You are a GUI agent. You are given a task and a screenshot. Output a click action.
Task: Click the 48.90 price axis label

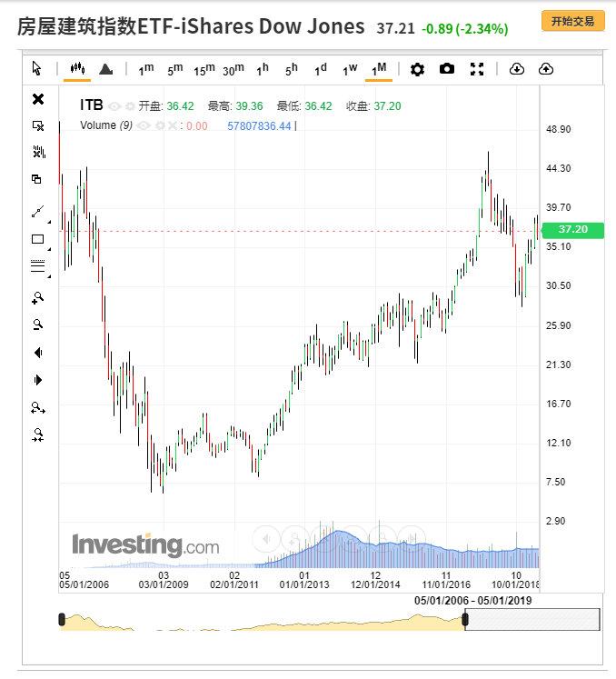[558, 129]
